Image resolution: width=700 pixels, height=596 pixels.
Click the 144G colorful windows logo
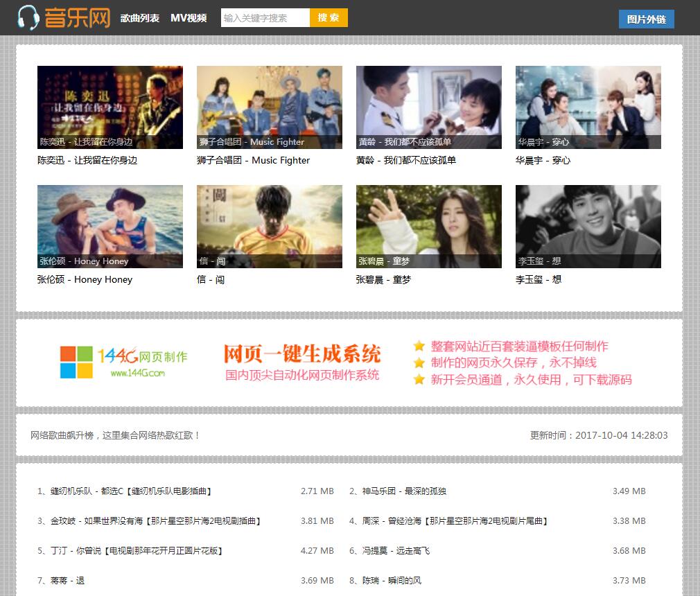(x=76, y=362)
